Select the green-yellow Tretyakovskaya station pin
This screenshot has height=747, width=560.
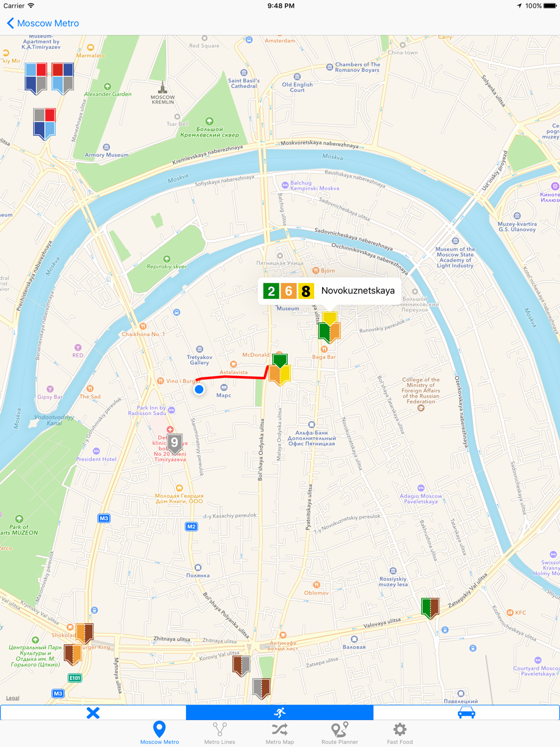280,368
